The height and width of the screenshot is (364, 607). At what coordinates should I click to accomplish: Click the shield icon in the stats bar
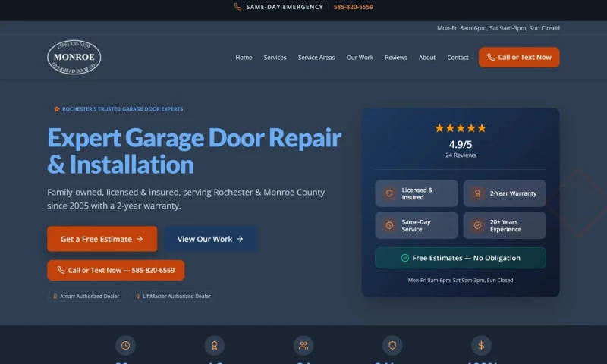(392, 346)
